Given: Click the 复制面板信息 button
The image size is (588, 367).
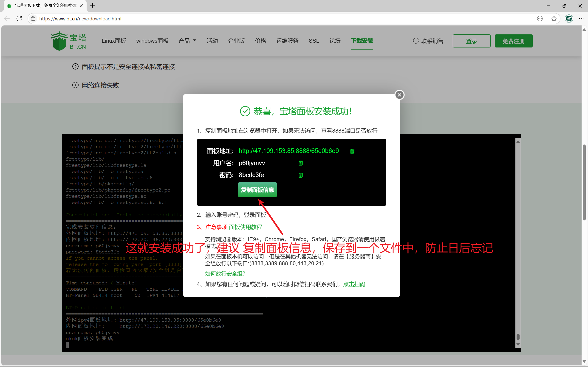Looking at the screenshot, I should tap(257, 190).
